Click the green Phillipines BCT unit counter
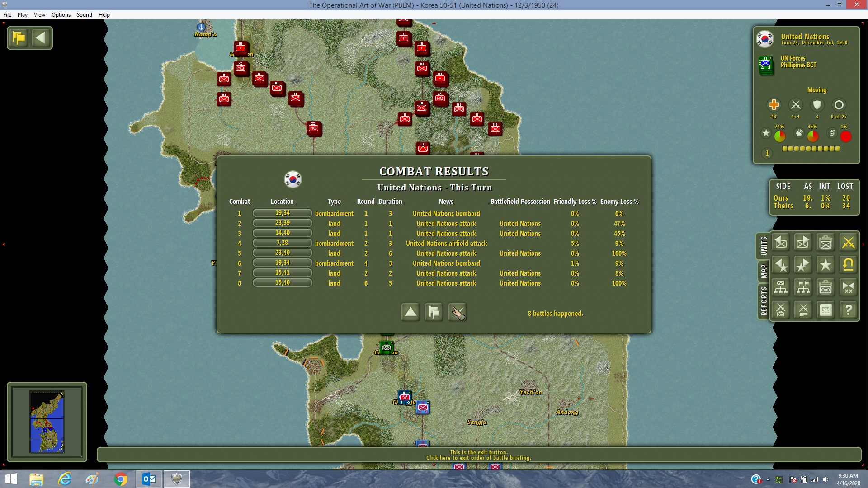 coord(765,66)
